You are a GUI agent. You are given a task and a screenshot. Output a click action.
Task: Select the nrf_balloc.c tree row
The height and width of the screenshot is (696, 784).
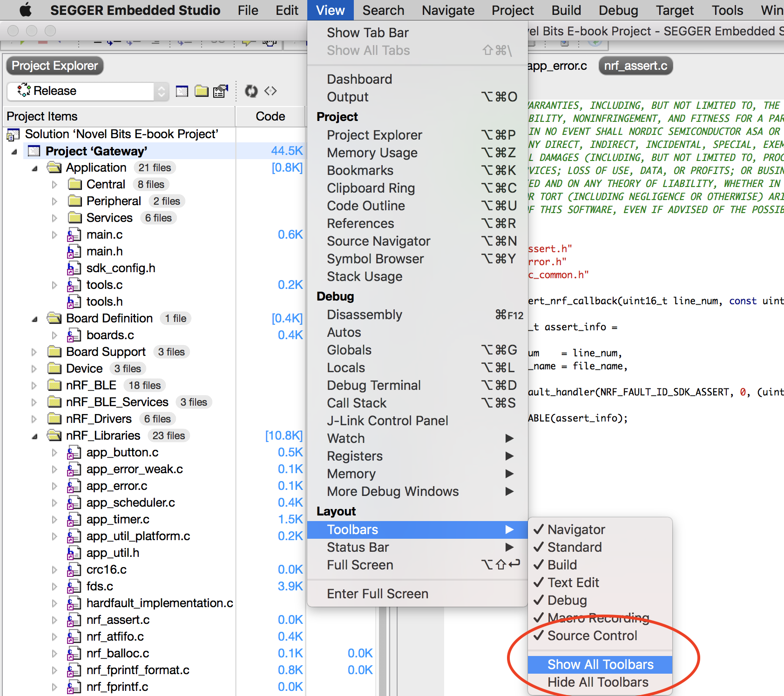click(x=118, y=654)
